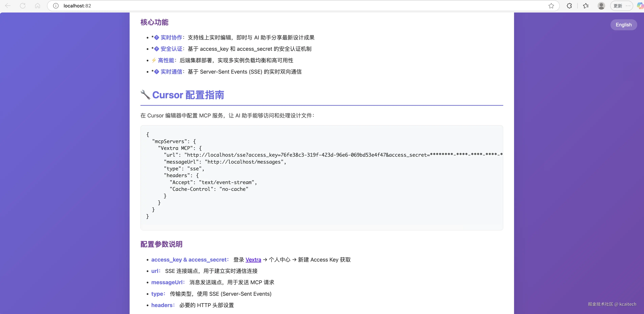Open the browser three-dots settings menu

[628, 6]
